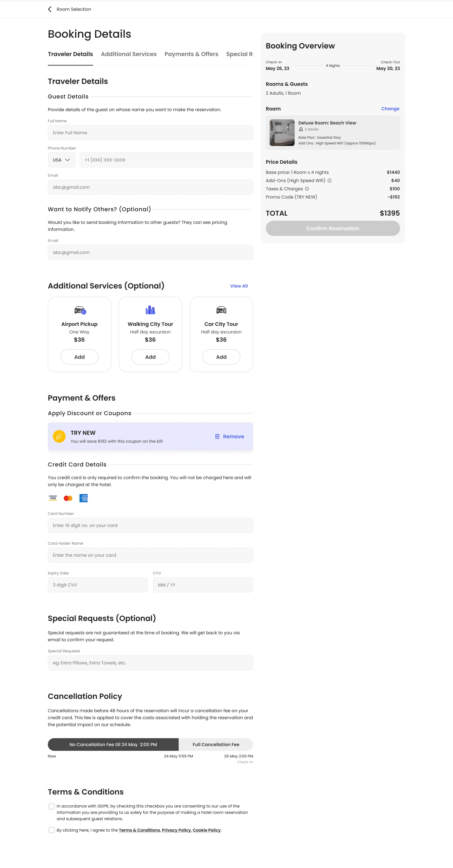Click the 'May 30, 23' check-out date
This screenshot has width=453, height=868.
[x=388, y=68]
